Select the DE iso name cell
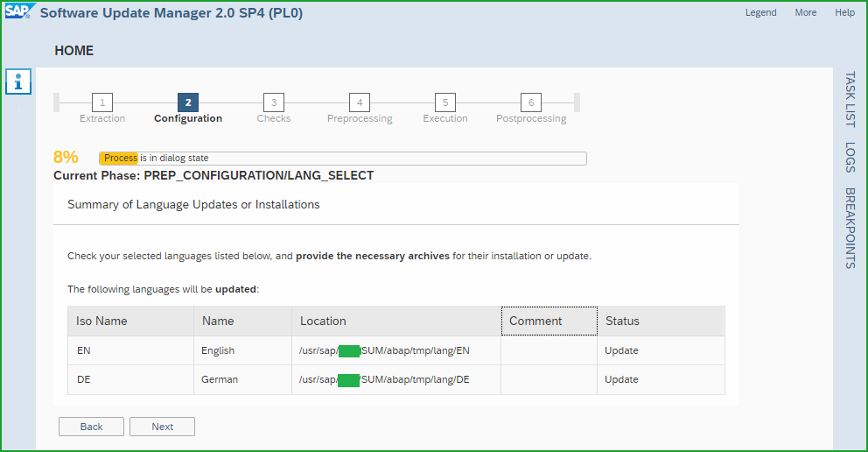Viewport: 868px width, 452px height. (x=130, y=379)
